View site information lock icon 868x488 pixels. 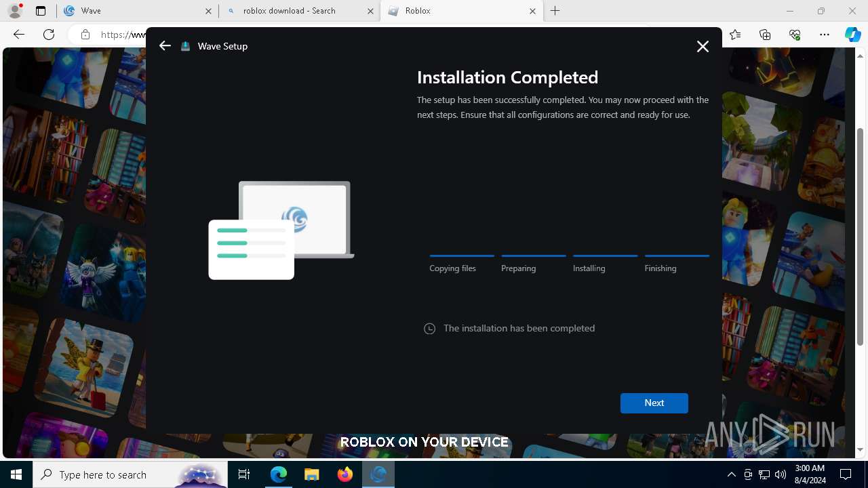(85, 35)
